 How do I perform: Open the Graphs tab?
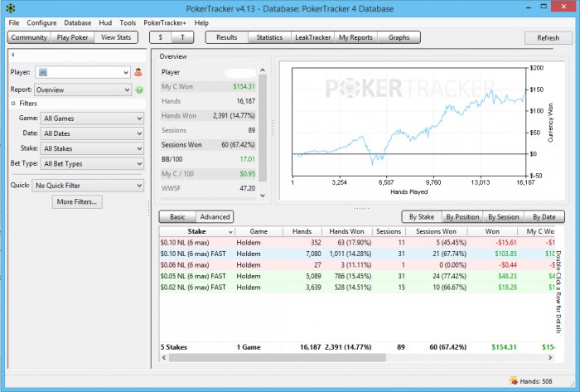pos(399,37)
